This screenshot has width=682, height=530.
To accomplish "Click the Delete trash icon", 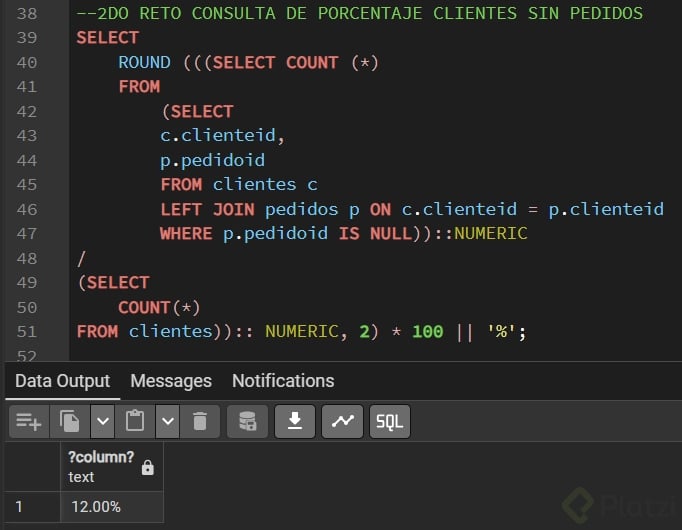I will point(200,421).
